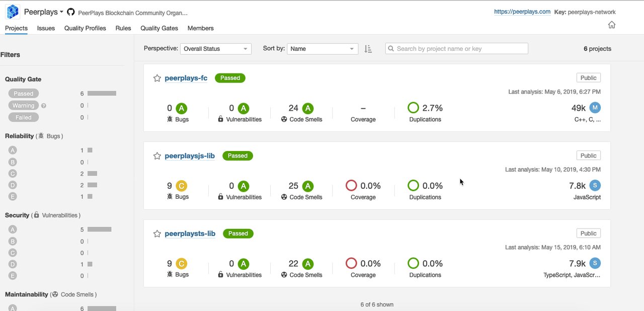This screenshot has width=644, height=311.
Task: Open the Peerplays organization dropdown
Action: 44,12
